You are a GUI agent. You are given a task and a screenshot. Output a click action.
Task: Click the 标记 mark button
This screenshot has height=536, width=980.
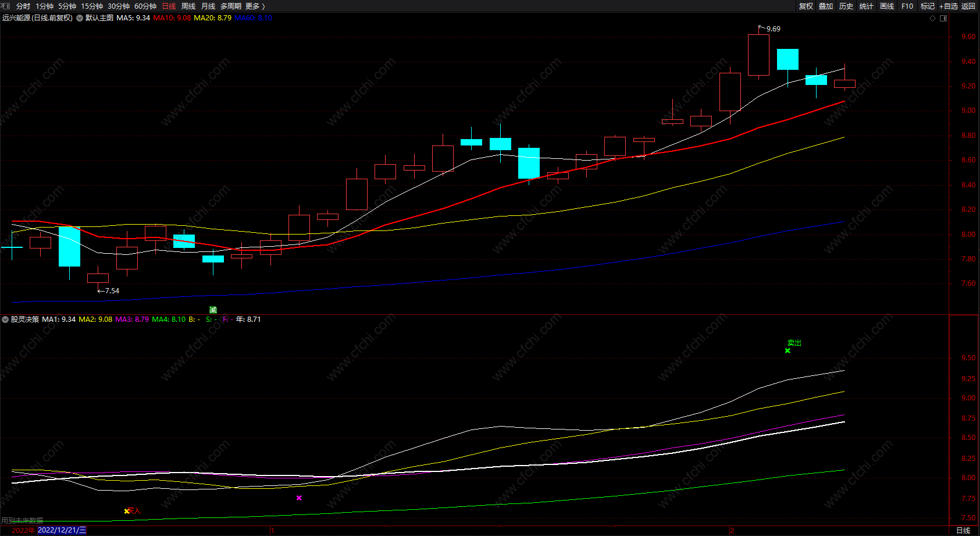[x=928, y=6]
